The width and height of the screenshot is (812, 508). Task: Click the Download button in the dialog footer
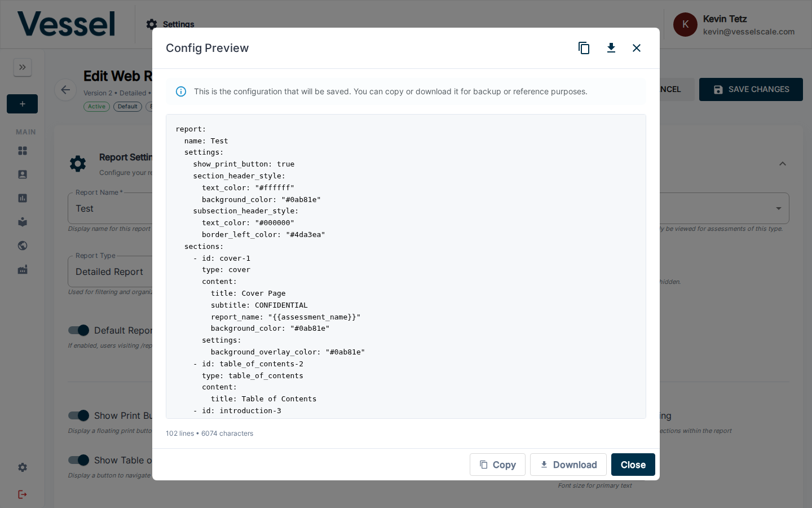[x=568, y=465]
